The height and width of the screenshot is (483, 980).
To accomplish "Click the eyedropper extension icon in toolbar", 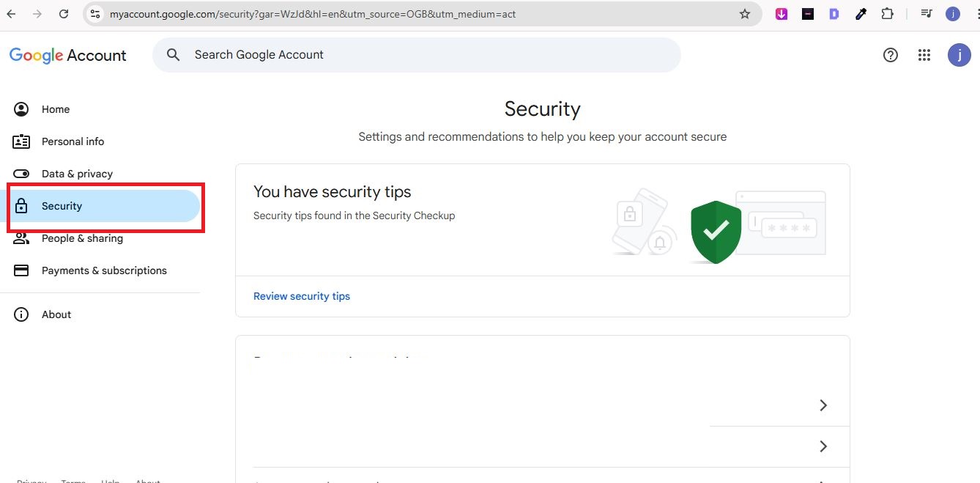I will (x=861, y=13).
